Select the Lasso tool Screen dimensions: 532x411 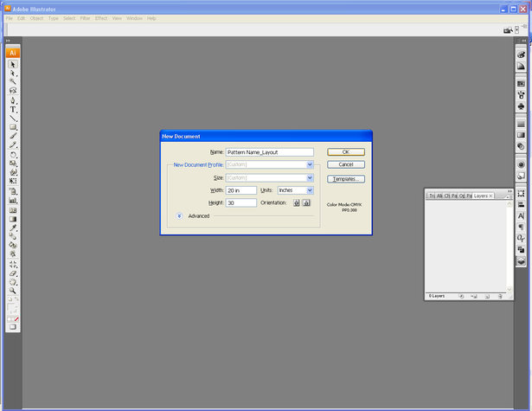click(x=13, y=90)
